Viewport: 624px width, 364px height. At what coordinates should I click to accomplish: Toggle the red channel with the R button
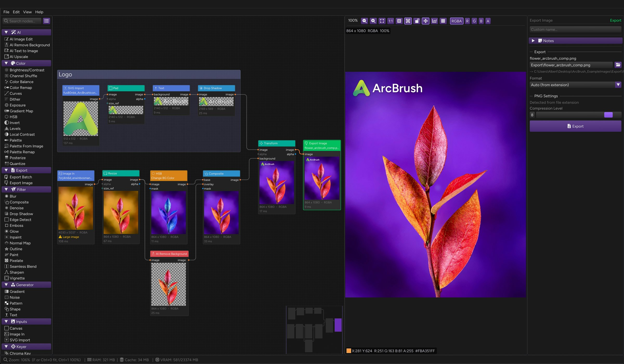467,21
